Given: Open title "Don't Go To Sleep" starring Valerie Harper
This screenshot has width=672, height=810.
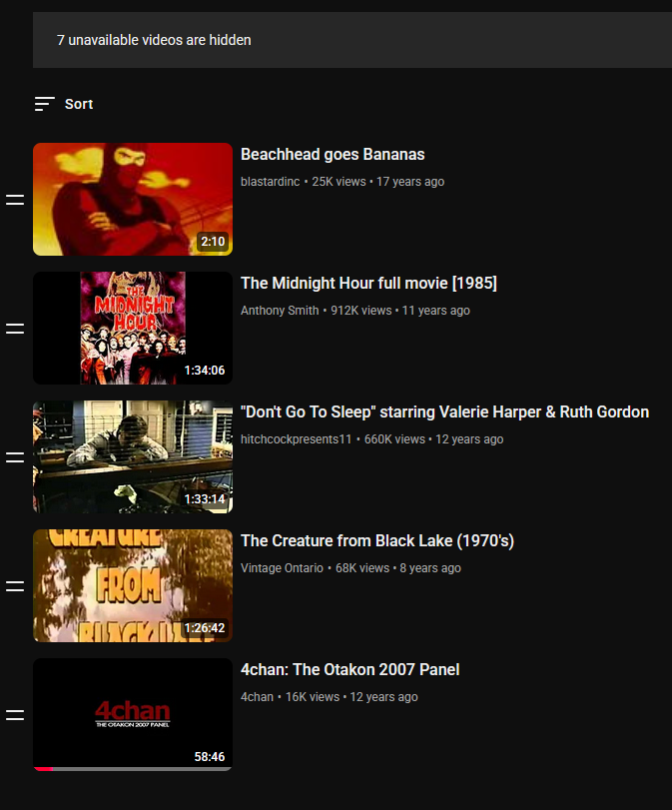Looking at the screenshot, I should (444, 411).
